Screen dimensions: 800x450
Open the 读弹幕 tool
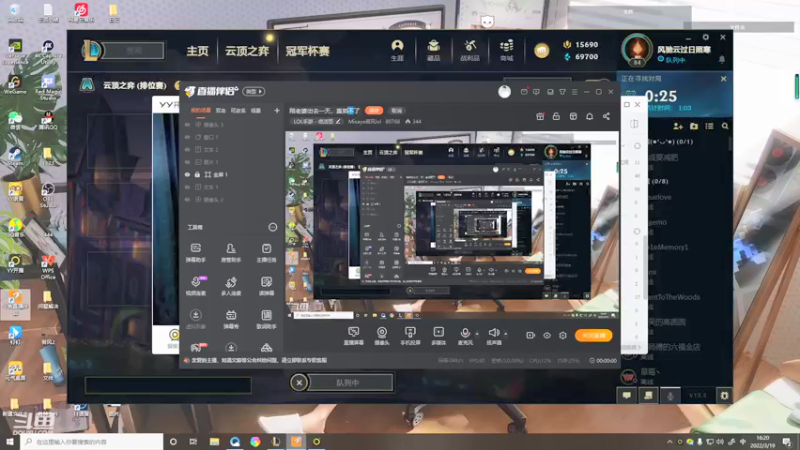click(x=266, y=286)
